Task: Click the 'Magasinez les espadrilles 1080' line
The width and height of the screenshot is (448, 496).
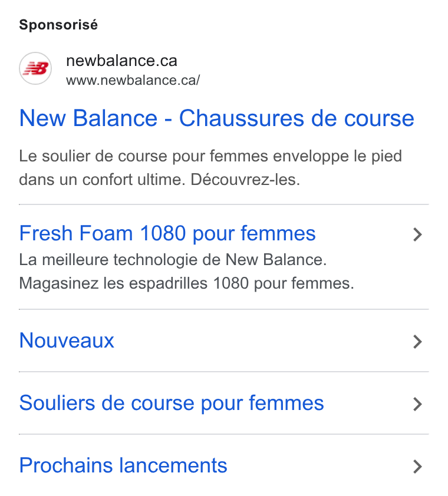Action: 186,283
